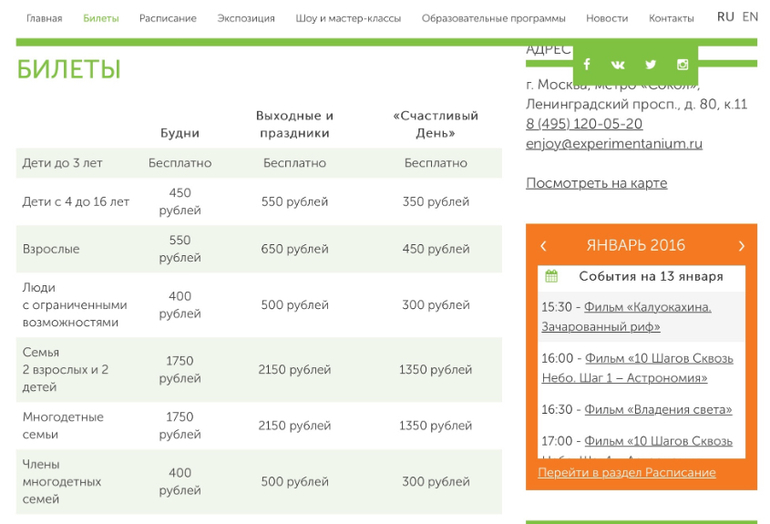The image size is (770, 524).
Task: Open Образовательные программы menu item
Action: [x=493, y=18]
